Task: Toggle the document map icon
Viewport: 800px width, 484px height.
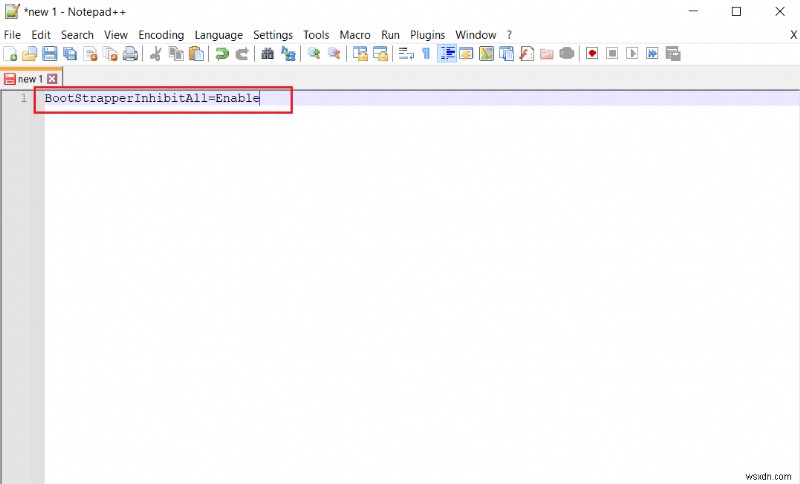Action: pyautogui.click(x=486, y=54)
